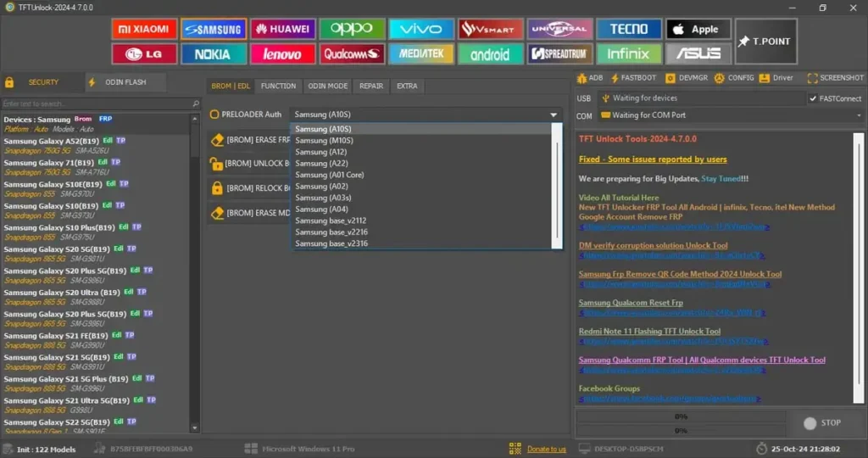Viewport: 868px width, 458px height.
Task: Open the Fixed issues reported link
Action: pyautogui.click(x=653, y=159)
